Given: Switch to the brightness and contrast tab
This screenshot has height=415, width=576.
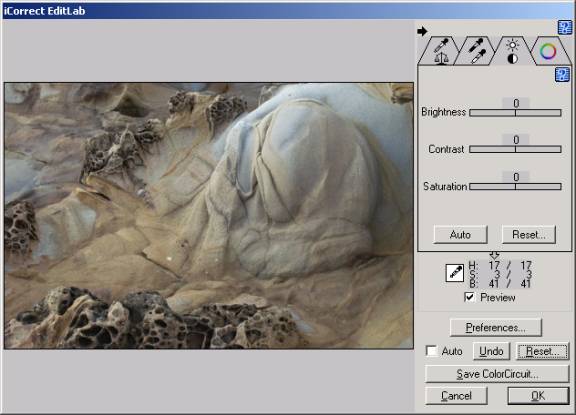Looking at the screenshot, I should click(x=512, y=52).
